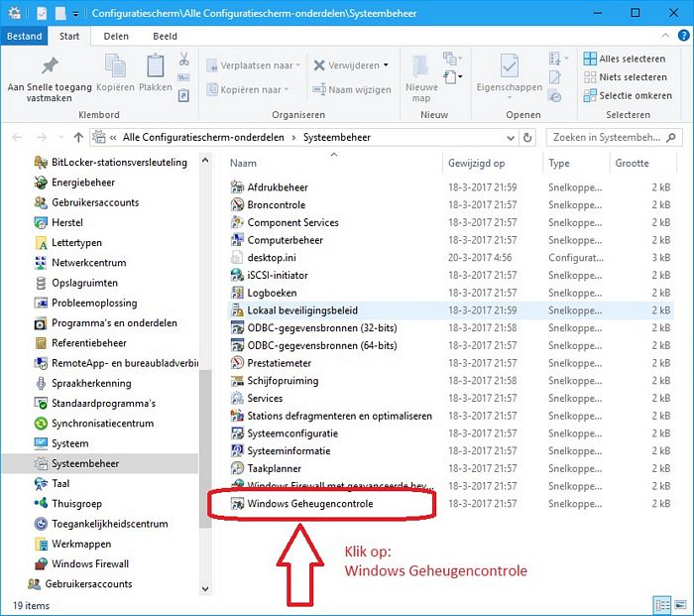The image size is (694, 616).
Task: Click Naam wijzigen button
Action: tap(352, 90)
